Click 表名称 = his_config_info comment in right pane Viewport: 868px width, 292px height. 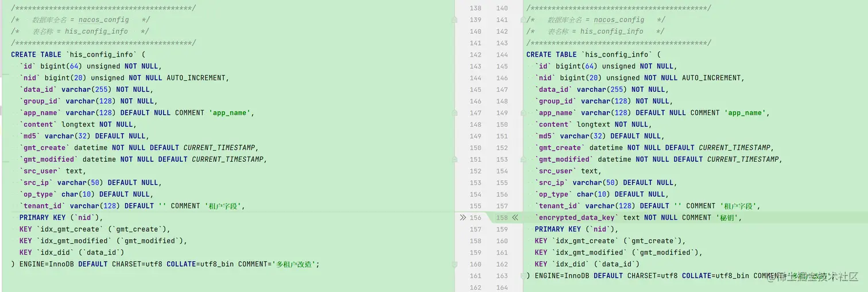coord(595,32)
